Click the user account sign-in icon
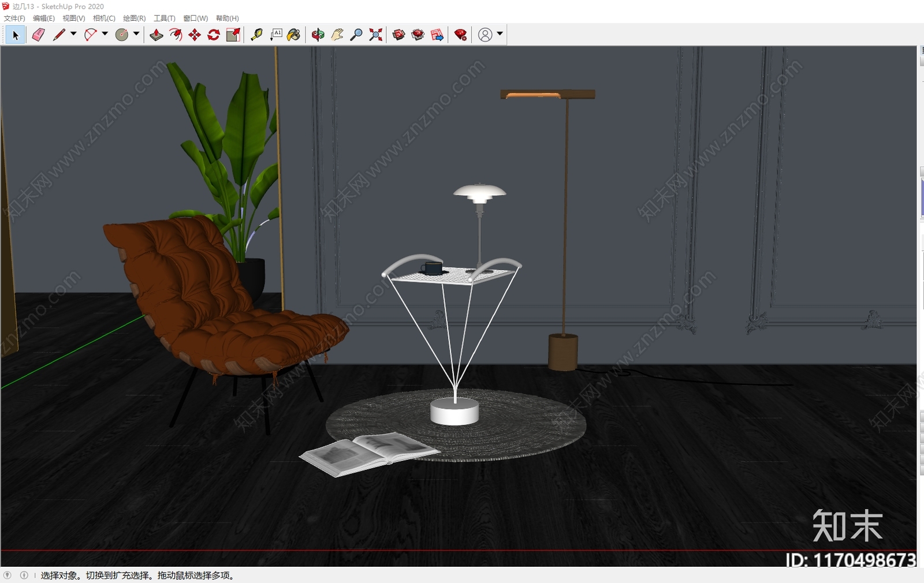924x583 pixels. coord(486,35)
